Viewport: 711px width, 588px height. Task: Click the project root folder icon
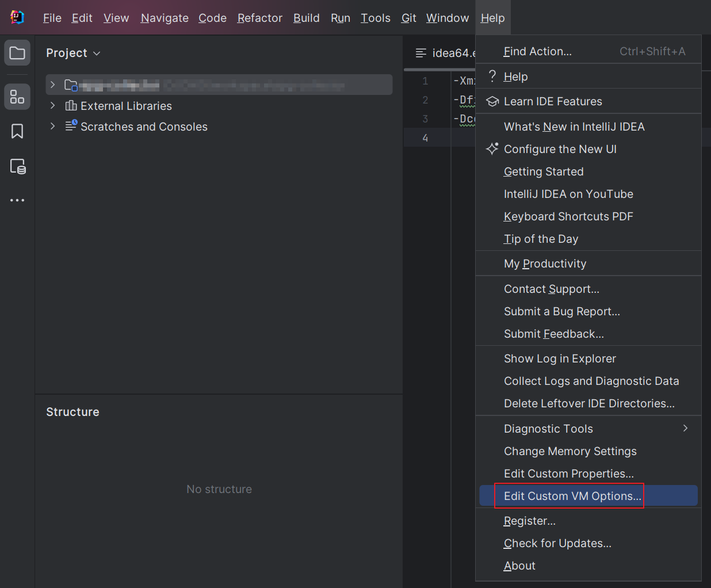(x=71, y=85)
